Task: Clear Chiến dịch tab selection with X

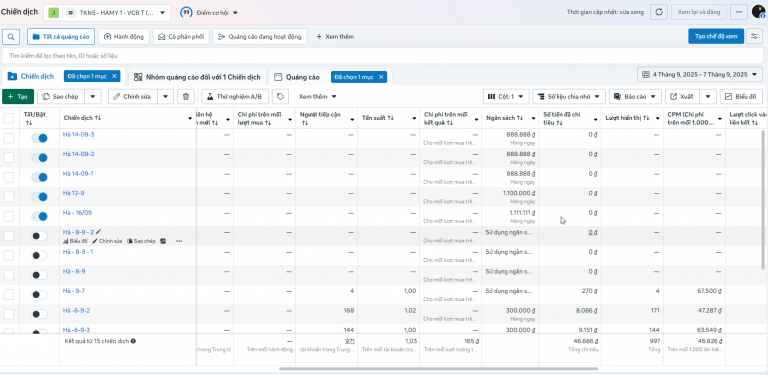Action: [114, 76]
